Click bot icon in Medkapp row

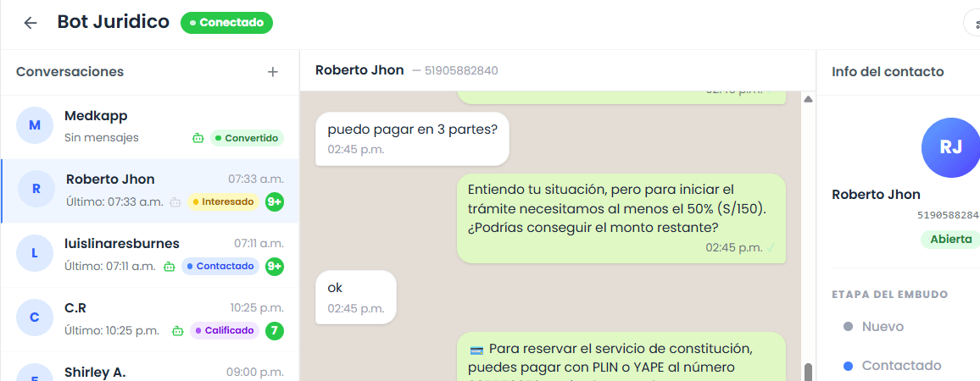pos(198,138)
